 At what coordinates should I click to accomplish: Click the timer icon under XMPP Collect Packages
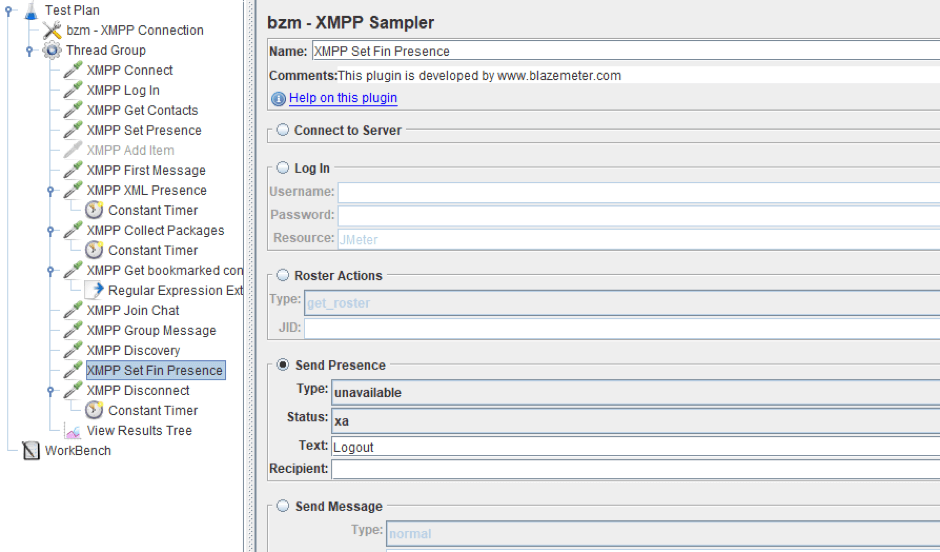[94, 250]
